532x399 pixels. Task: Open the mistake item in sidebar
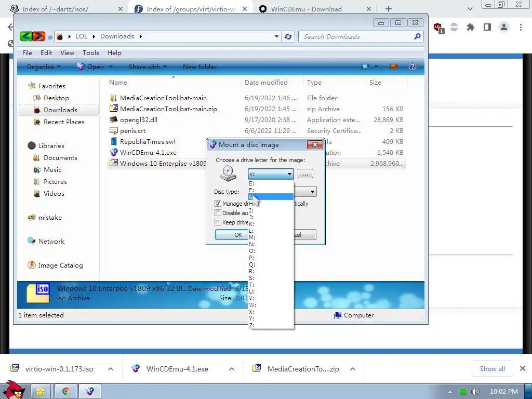point(49,218)
